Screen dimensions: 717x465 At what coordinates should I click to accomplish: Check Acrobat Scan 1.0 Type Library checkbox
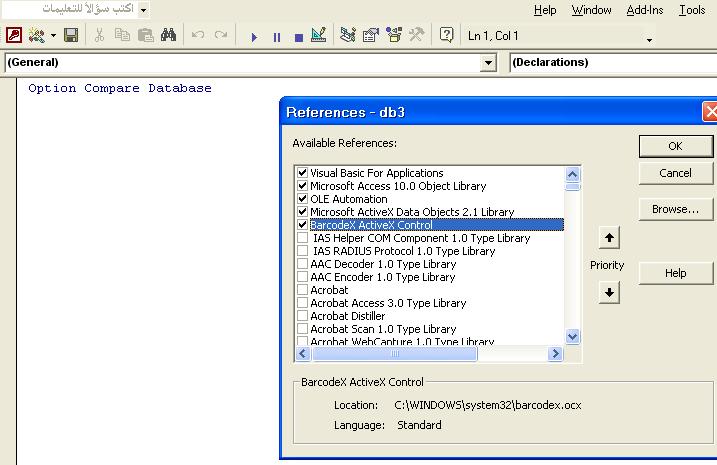point(302,329)
